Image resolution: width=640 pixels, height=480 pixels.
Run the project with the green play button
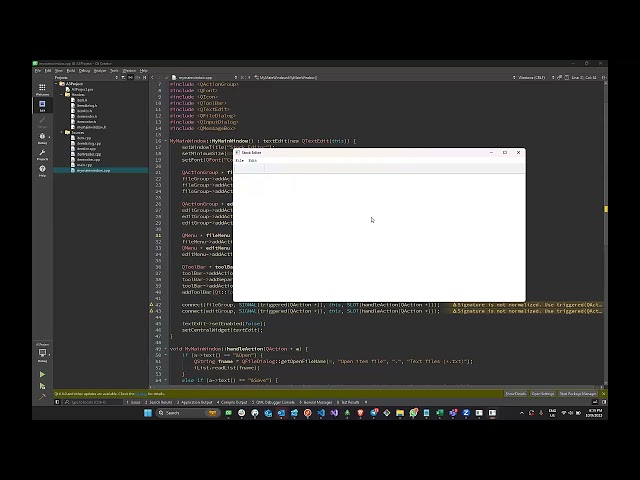coord(42,374)
